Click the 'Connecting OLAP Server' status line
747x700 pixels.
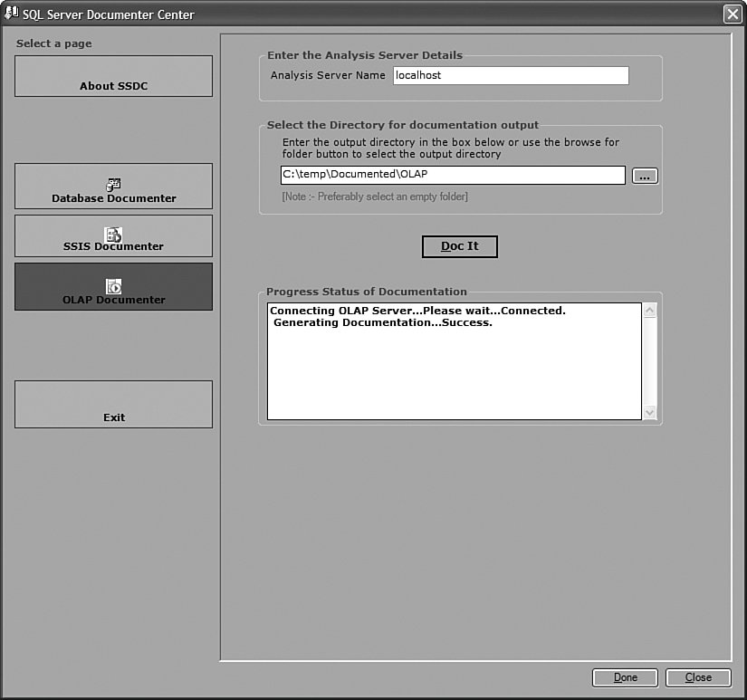coord(417,311)
